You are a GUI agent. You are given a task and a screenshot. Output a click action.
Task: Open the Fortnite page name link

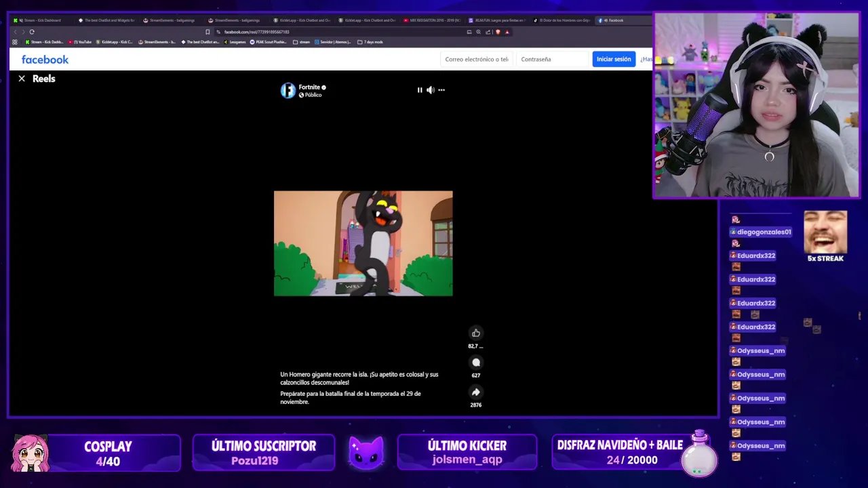(x=309, y=87)
